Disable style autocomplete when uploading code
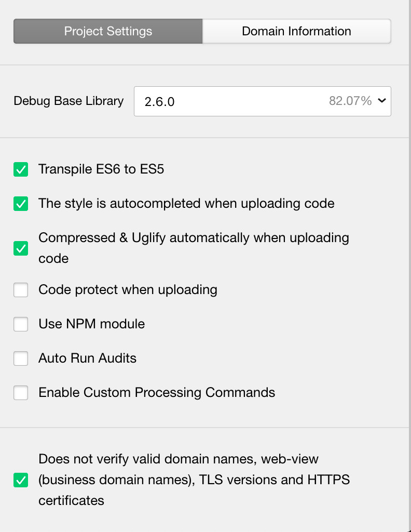This screenshot has width=411, height=532. [21, 204]
